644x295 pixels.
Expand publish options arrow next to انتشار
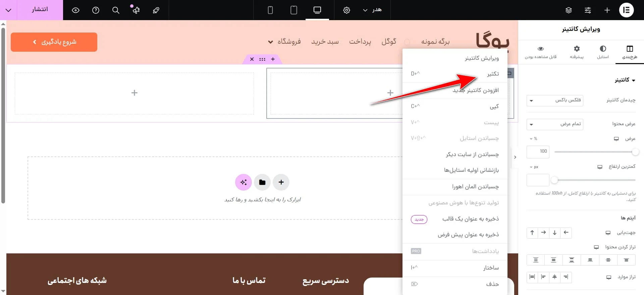8,10
